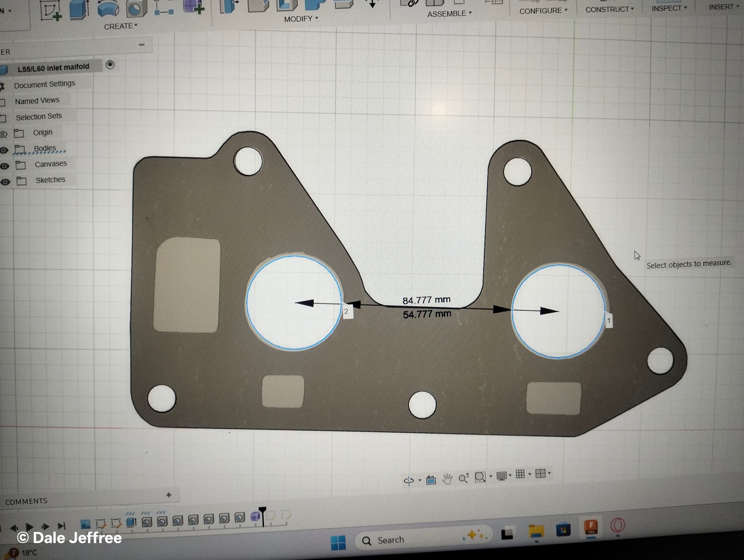The image size is (744, 560).
Task: Select Create Sketch tool in toolbar
Action: point(50,10)
